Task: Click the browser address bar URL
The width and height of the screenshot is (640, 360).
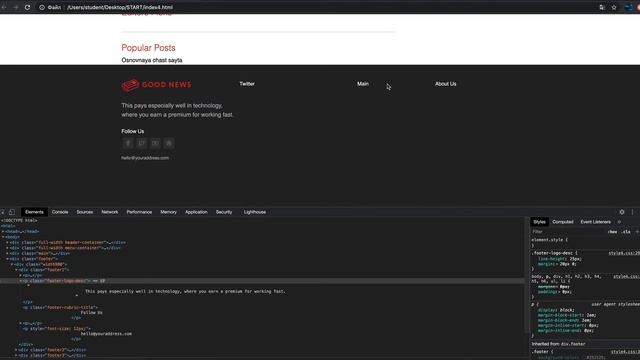Action: pos(120,7)
